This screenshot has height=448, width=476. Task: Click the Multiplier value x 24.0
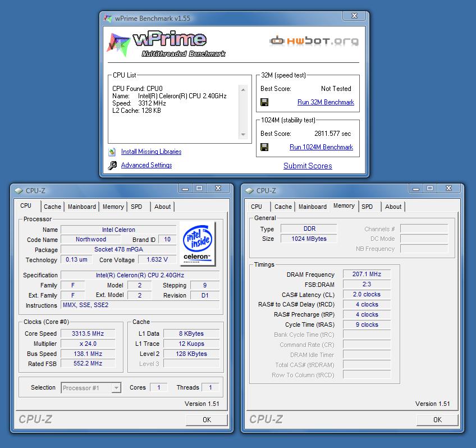pyautogui.click(x=88, y=344)
